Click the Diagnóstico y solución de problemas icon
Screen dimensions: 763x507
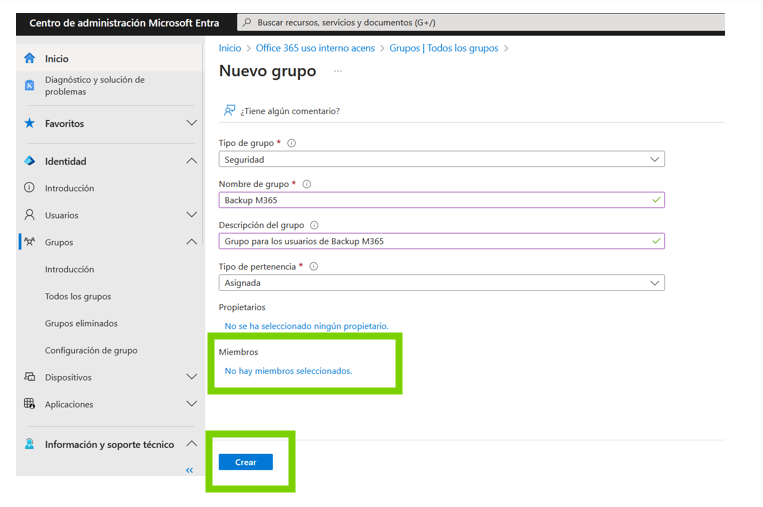coord(29,85)
